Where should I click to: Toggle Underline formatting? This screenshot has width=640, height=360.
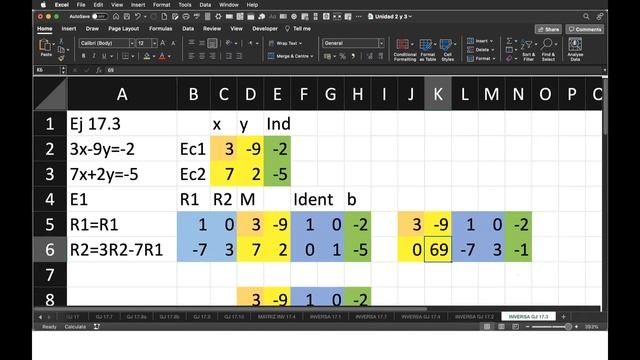coord(104,56)
